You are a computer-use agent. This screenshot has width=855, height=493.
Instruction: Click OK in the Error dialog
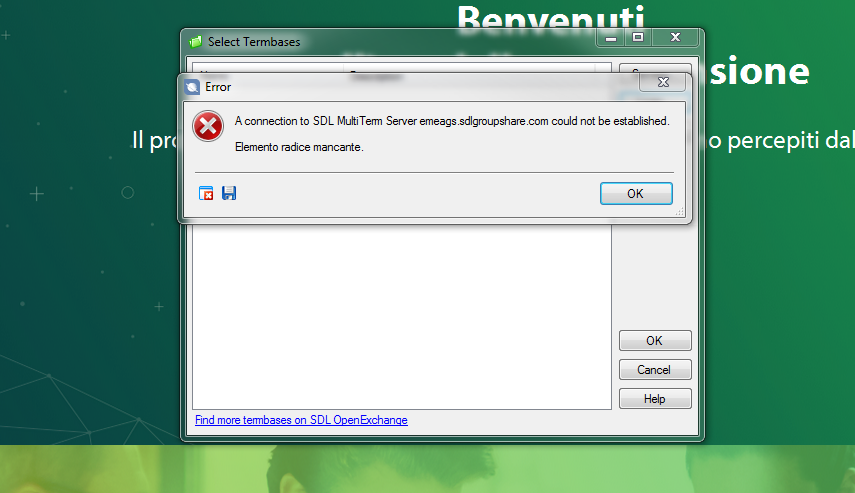[636, 194]
